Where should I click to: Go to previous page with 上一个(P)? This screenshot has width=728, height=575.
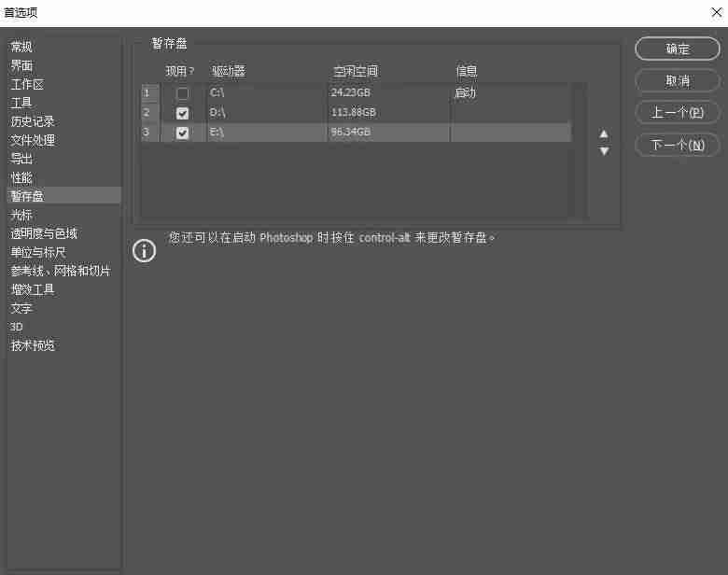[677, 112]
